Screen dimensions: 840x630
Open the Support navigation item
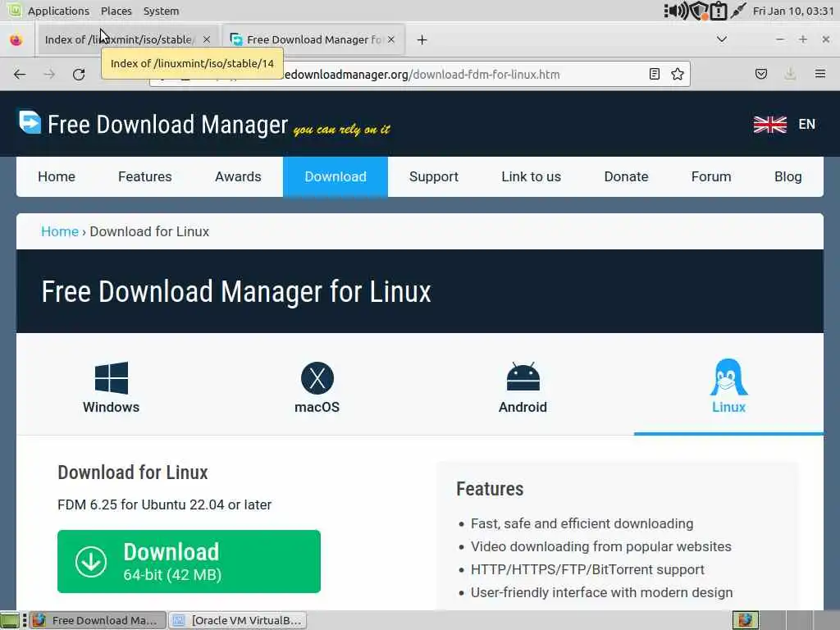pos(433,177)
